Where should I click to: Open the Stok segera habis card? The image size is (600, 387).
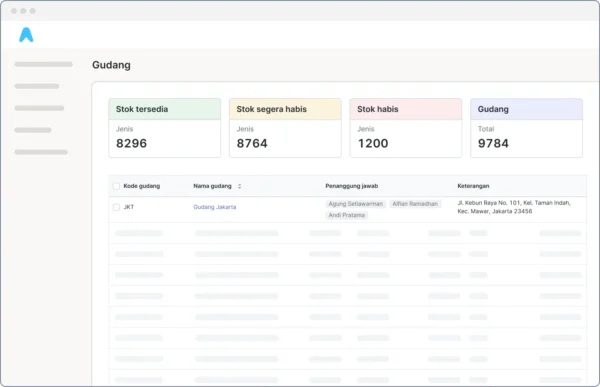285,128
